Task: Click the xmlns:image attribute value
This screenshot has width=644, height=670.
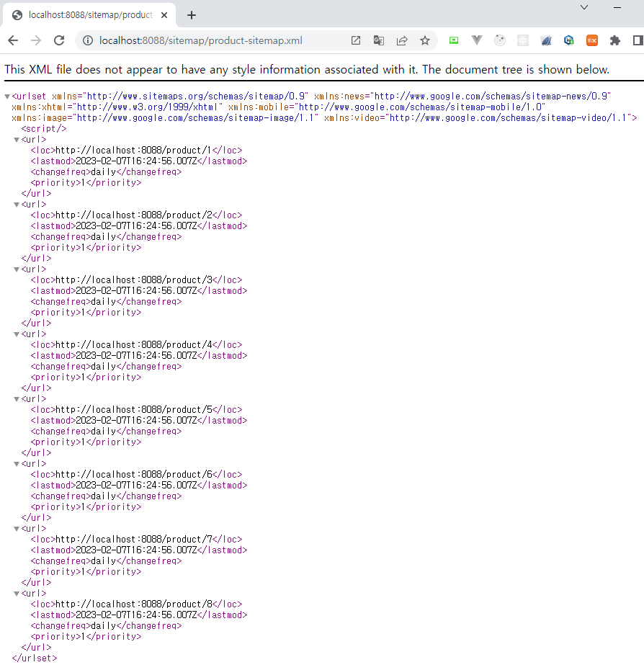Action: (194, 118)
